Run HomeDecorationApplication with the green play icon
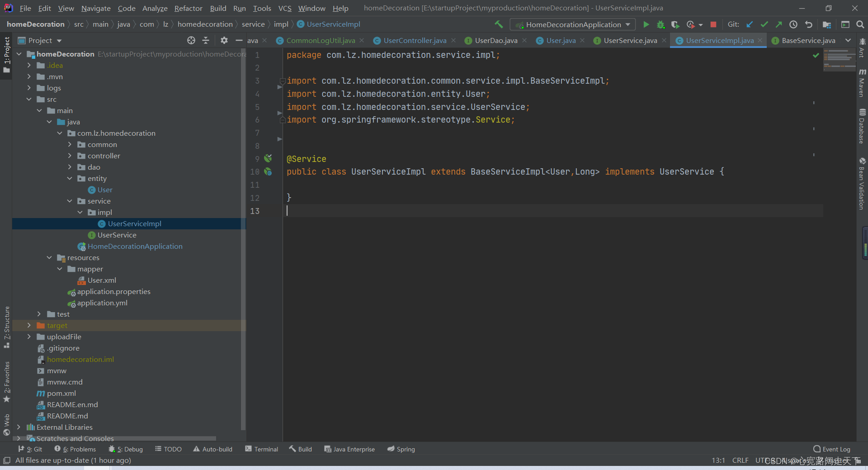 [646, 24]
